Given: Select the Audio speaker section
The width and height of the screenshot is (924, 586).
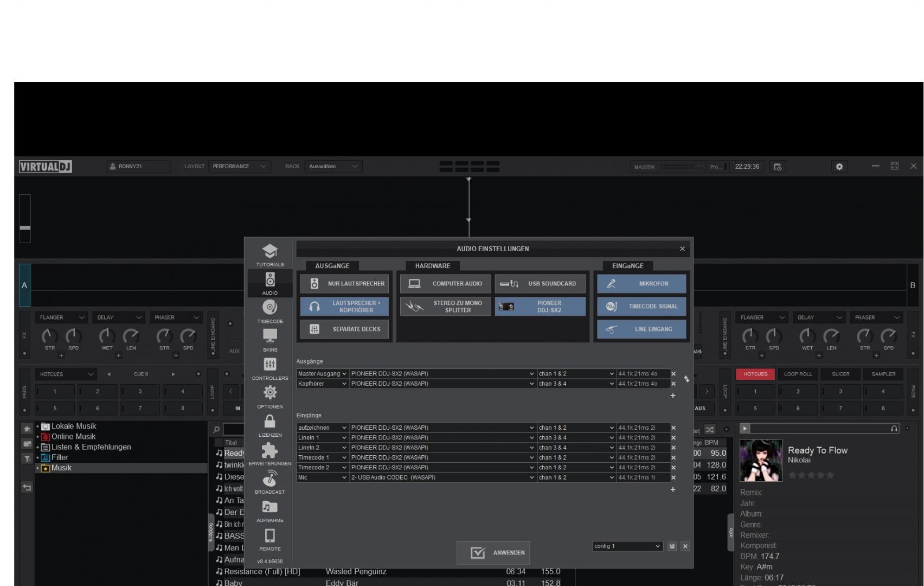Looking at the screenshot, I should point(270,283).
